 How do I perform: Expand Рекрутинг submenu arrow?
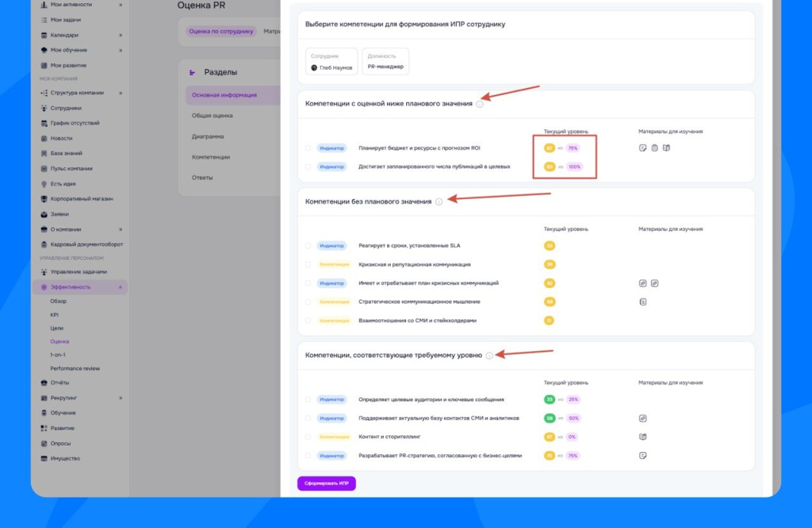tap(121, 398)
